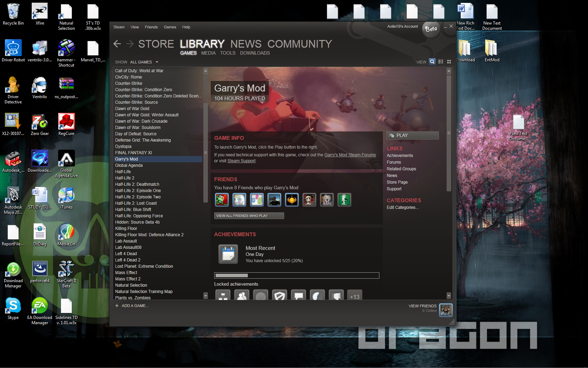Open the Garry's Mod Steam Forums link
The width and height of the screenshot is (588, 368).
click(350, 155)
